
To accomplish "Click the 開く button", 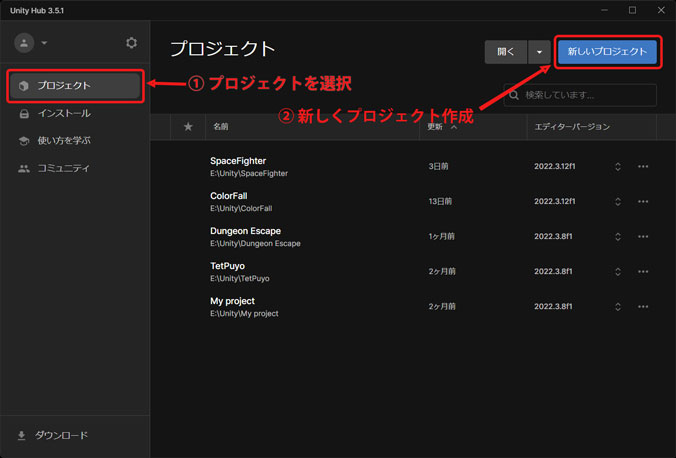I will (x=506, y=52).
